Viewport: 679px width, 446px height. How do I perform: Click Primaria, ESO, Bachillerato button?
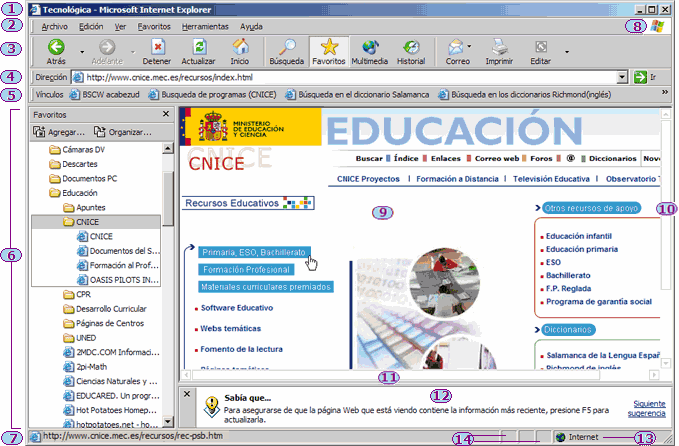[254, 252]
